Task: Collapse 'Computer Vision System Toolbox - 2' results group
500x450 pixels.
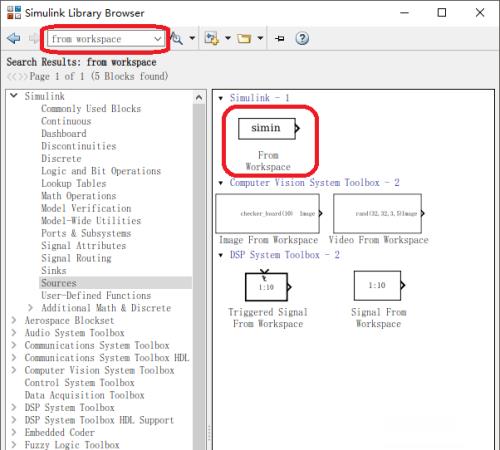Action: 221,183
